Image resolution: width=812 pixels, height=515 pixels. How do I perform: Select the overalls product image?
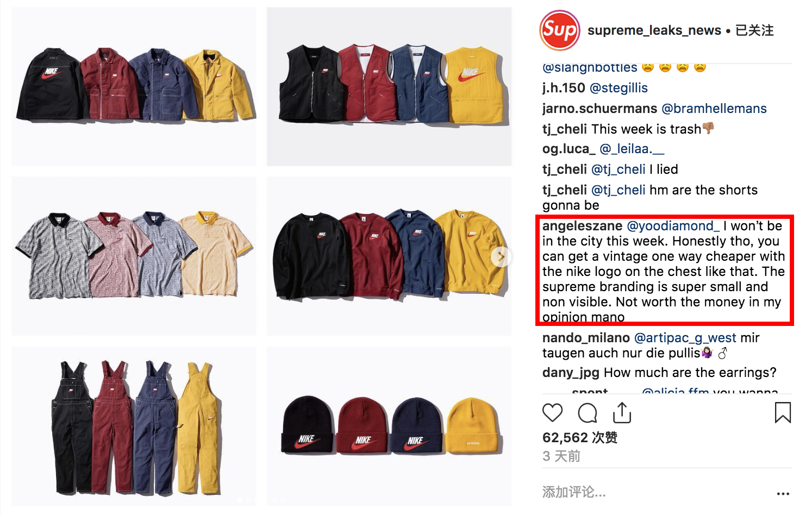pyautogui.click(x=134, y=426)
